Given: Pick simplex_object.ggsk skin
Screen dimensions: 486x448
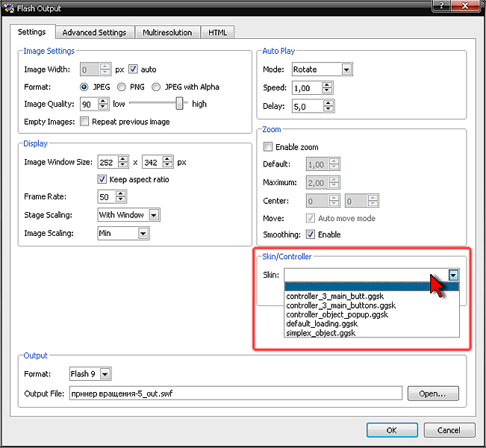Looking at the screenshot, I should pos(372,333).
